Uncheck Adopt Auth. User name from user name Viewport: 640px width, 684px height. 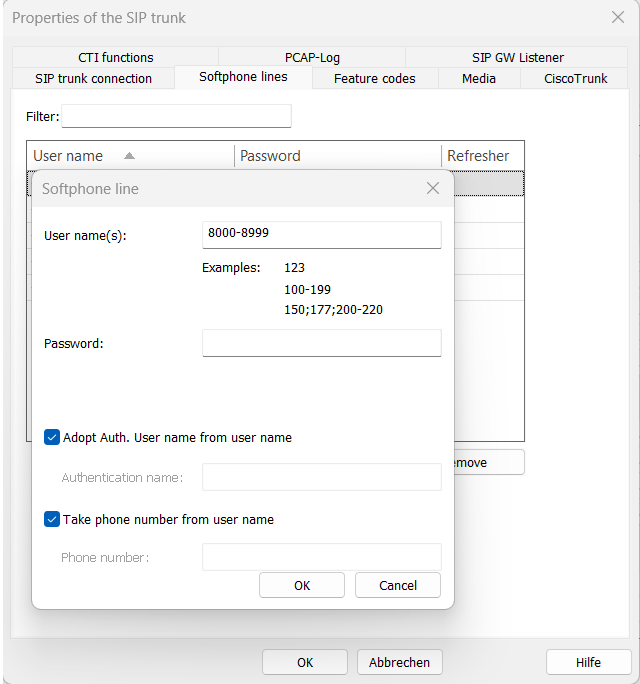[53, 437]
